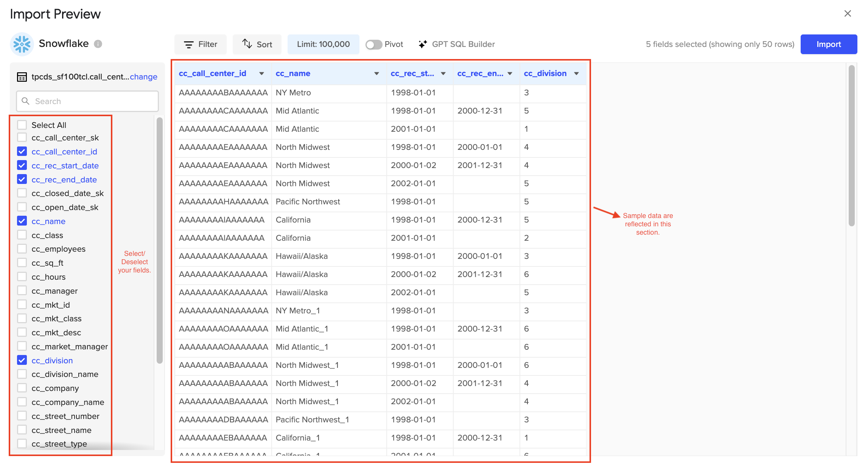Check the cc_closed_date_sk field
This screenshot has width=868, height=464.
pyautogui.click(x=22, y=193)
